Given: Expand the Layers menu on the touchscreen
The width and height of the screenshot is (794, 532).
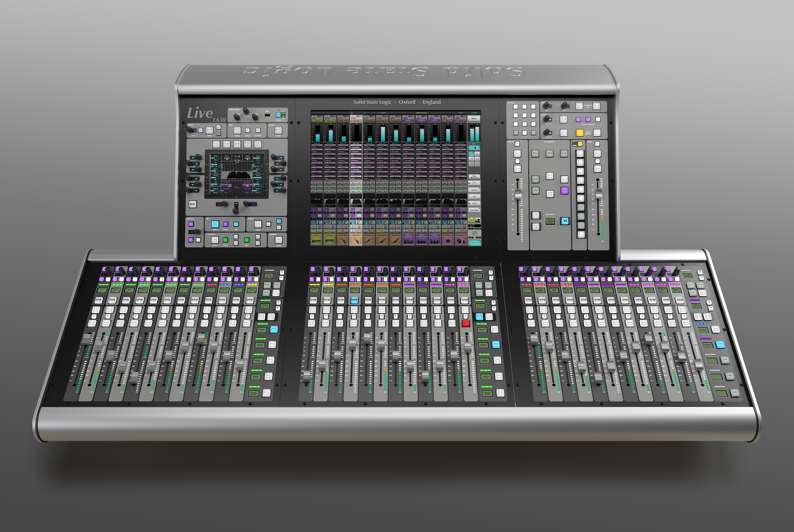Looking at the screenshot, I should click(x=474, y=204).
